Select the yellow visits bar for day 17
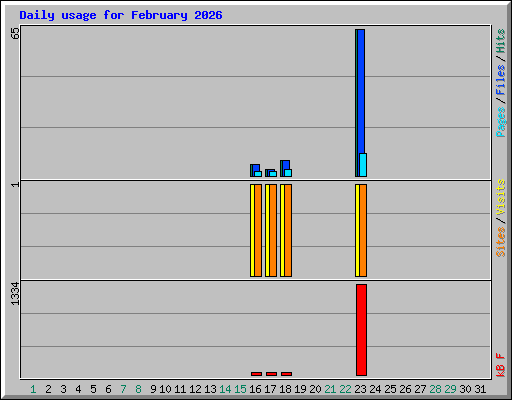The width and height of the screenshot is (512, 400). click(x=267, y=230)
